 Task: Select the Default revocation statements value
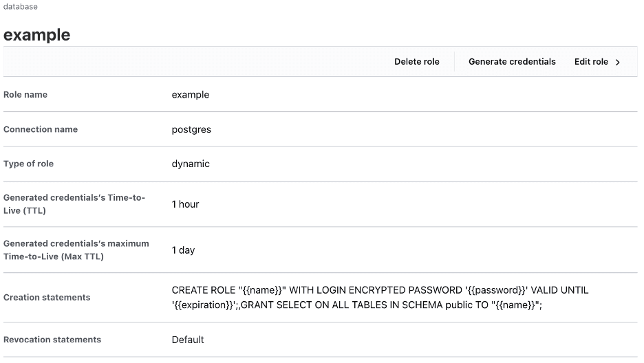(188, 340)
